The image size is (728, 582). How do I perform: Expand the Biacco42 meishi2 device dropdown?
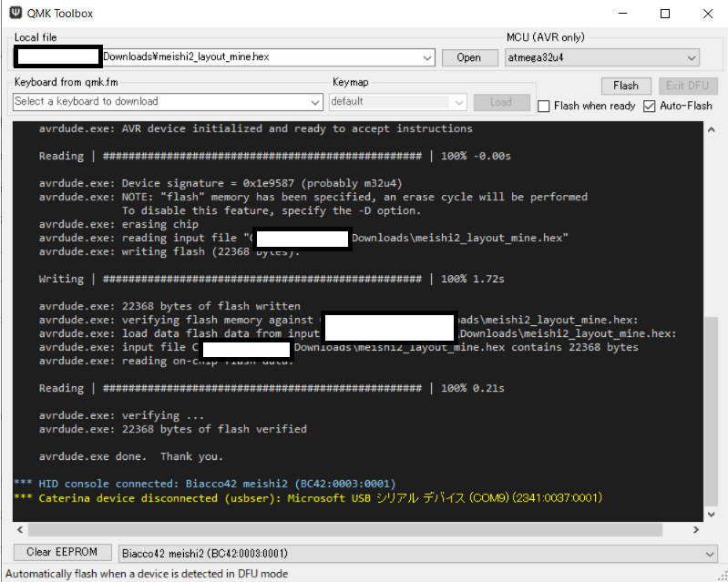click(709, 554)
